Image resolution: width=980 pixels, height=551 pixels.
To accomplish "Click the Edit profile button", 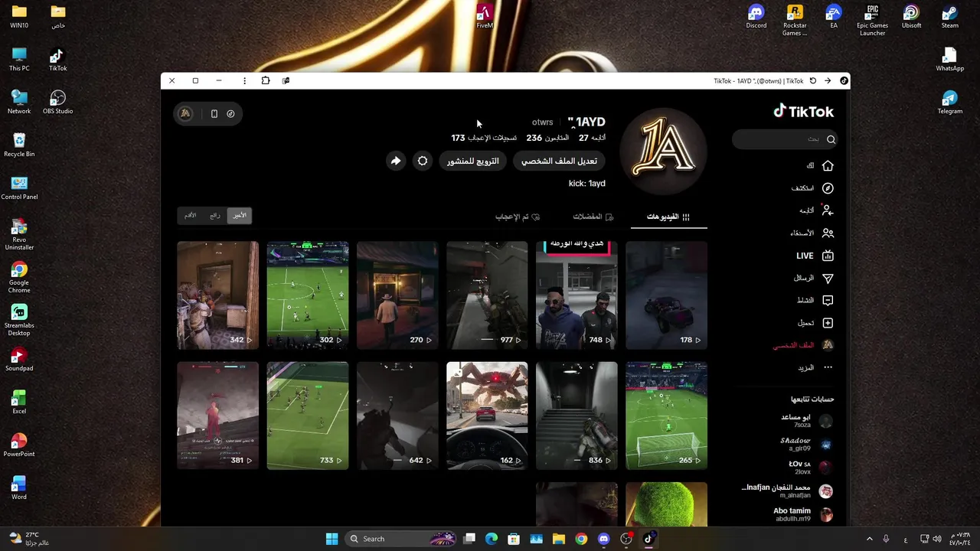I will 559,161.
